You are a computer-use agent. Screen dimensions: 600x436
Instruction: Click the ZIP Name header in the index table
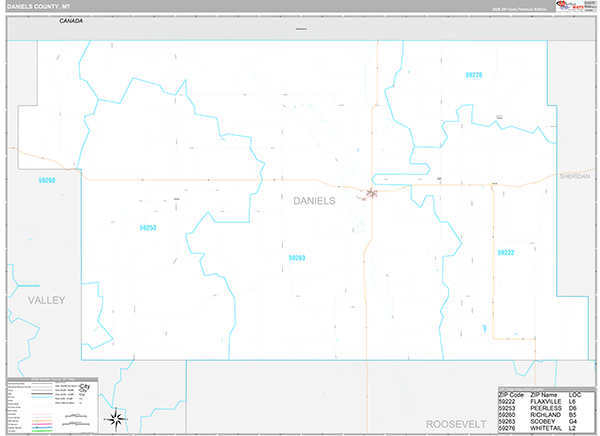tap(544, 395)
